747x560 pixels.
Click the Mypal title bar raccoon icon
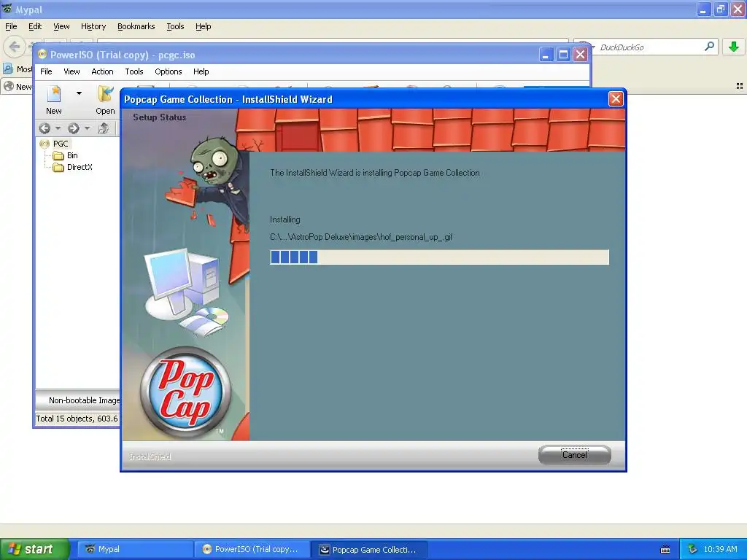click(7, 9)
